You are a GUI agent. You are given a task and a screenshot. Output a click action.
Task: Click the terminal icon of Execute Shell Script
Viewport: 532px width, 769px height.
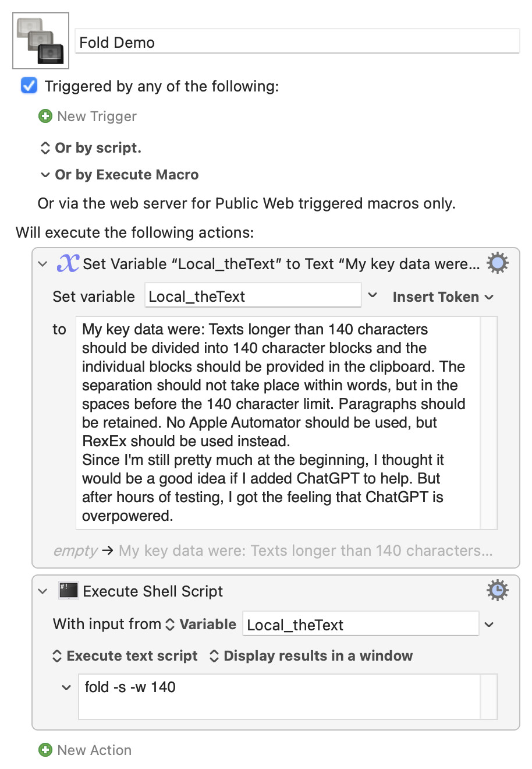[69, 591]
